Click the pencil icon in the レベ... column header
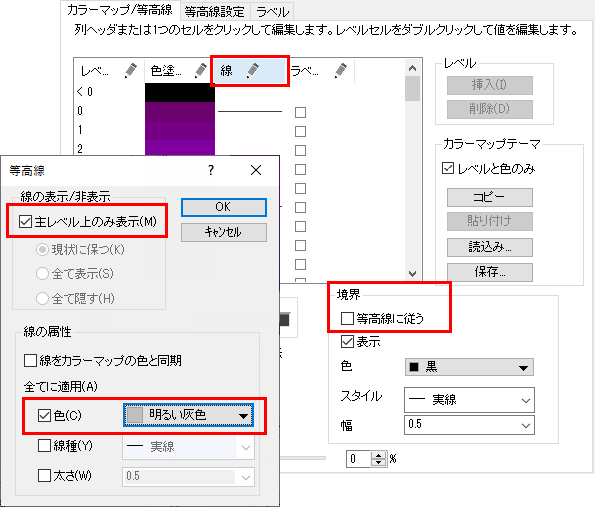This screenshot has height=507, width=595. (x=130, y=71)
